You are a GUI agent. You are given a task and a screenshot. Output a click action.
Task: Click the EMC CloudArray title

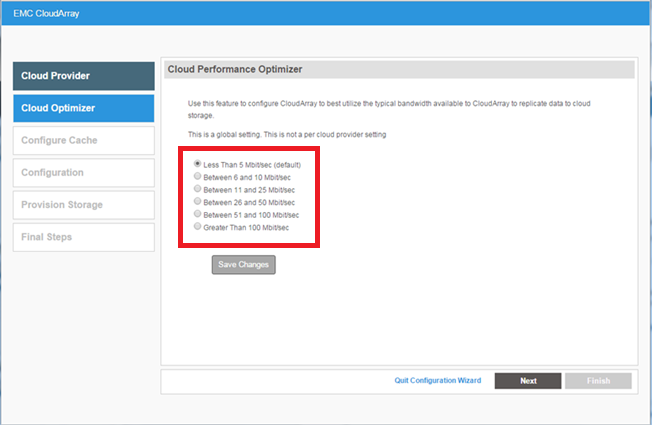tap(46, 13)
